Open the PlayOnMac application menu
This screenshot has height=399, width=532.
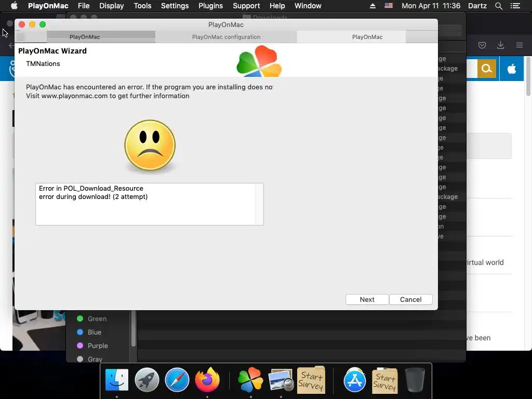click(48, 6)
